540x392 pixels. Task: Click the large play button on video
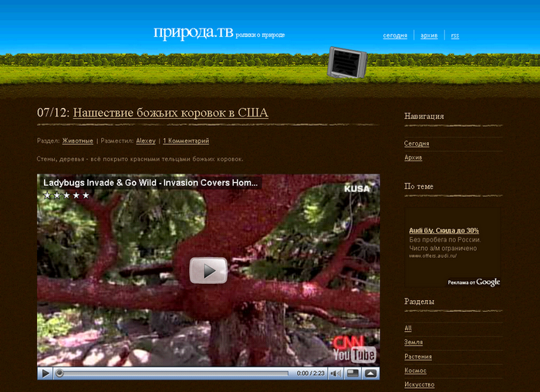tap(208, 270)
